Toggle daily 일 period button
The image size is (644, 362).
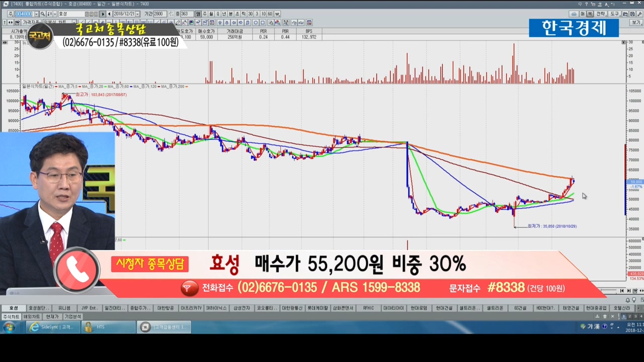[x=198, y=14]
